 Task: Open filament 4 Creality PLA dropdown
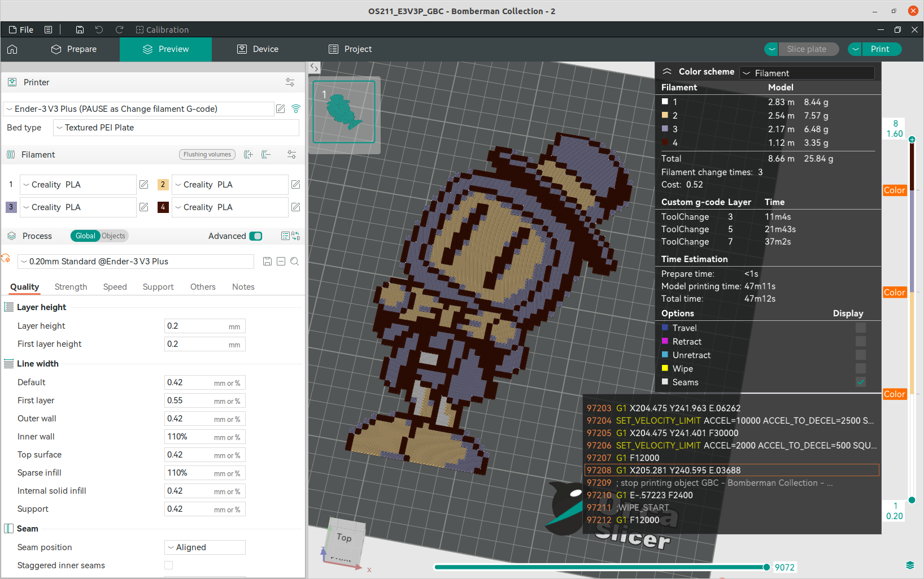[230, 207]
